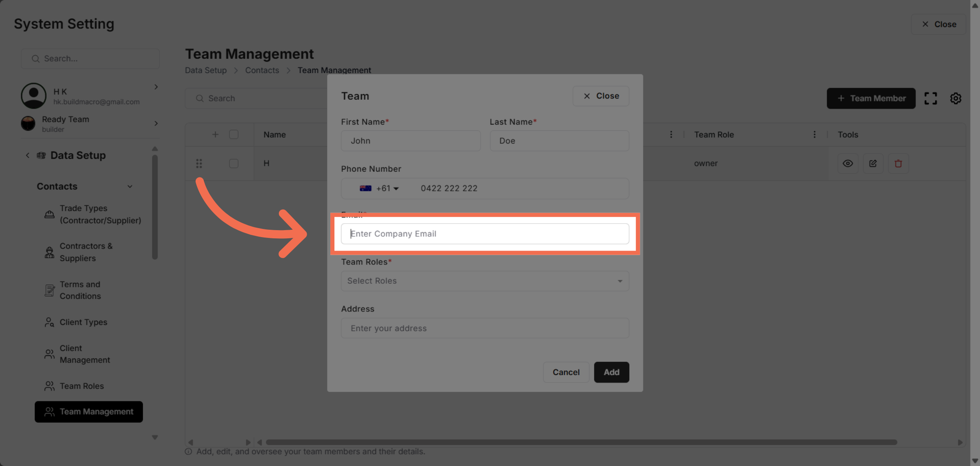Click the drag handle of row H
This screenshot has width=980, height=466.
pos(199,164)
